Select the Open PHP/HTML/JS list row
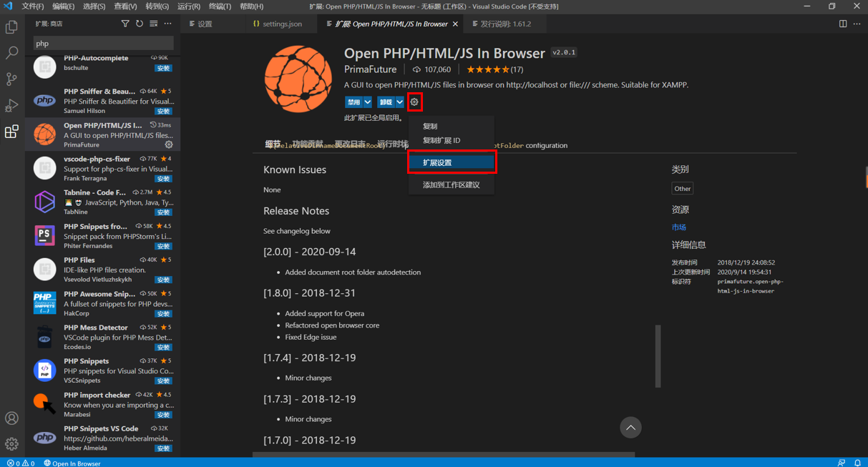The image size is (868, 467). click(x=103, y=134)
